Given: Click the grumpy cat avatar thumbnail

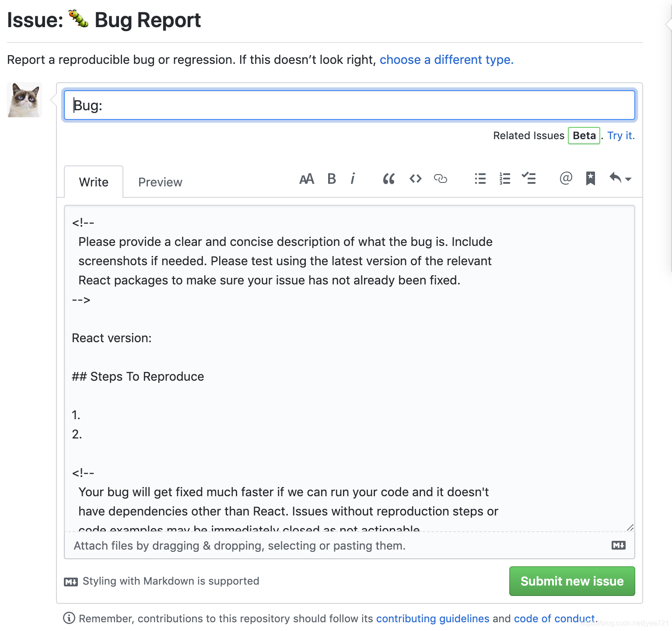Looking at the screenshot, I should [x=24, y=100].
